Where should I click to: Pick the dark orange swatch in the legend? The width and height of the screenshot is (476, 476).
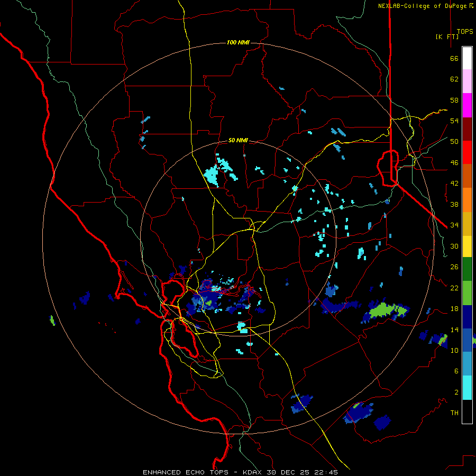click(467, 176)
